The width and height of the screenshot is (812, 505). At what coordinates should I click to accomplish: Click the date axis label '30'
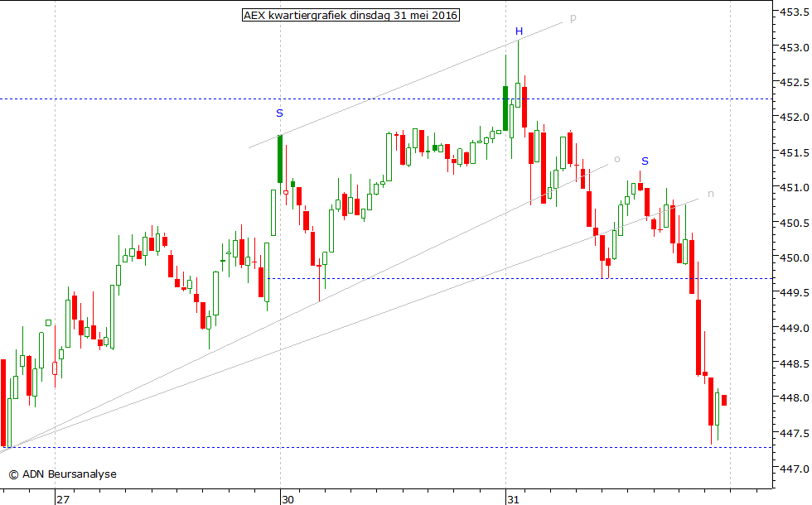click(288, 499)
